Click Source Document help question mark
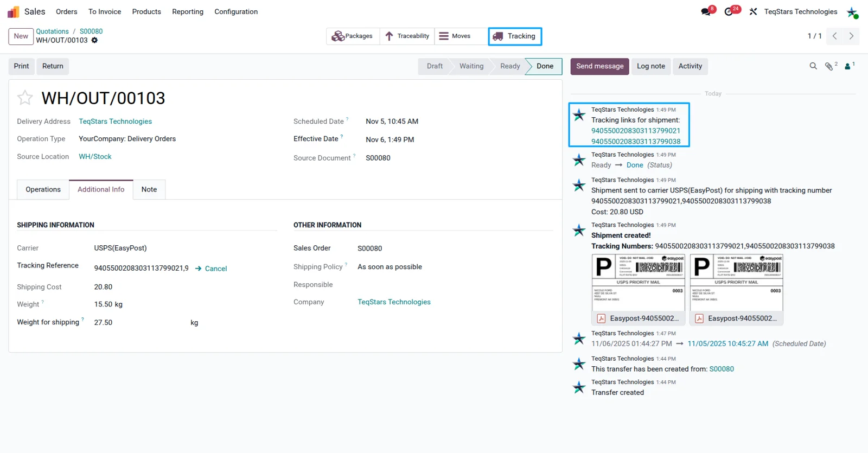The height and width of the screenshot is (453, 868). (354, 155)
